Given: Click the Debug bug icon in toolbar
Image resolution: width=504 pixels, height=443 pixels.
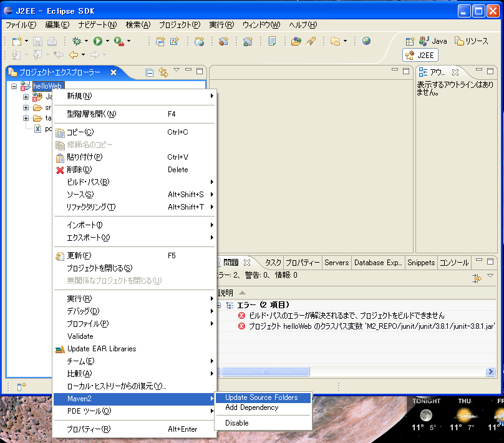Looking at the screenshot, I should click(x=76, y=41).
